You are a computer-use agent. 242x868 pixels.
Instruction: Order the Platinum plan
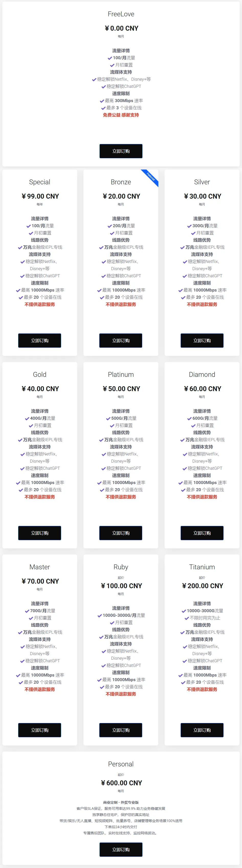click(121, 533)
